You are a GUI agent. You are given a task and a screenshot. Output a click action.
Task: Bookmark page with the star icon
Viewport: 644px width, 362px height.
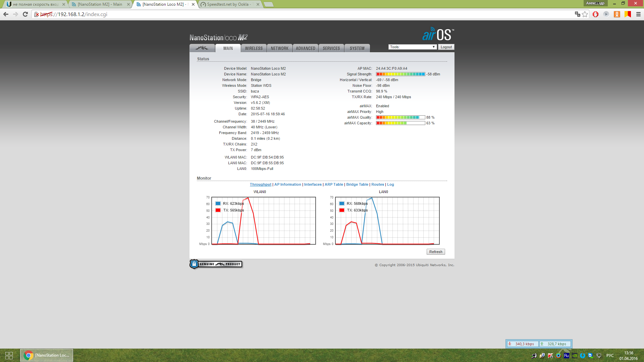tap(585, 14)
